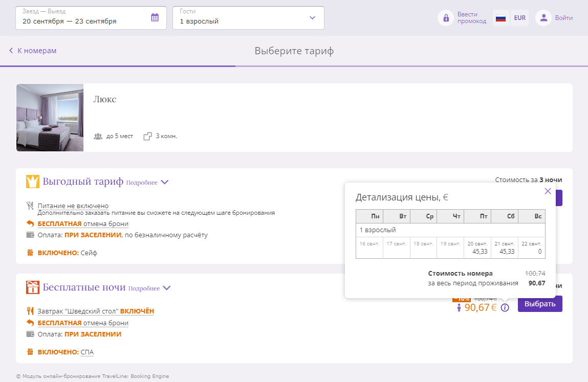Click gift icon beside ВКЛЮЧЕНО: СПА
The image size is (588, 382).
tap(30, 352)
